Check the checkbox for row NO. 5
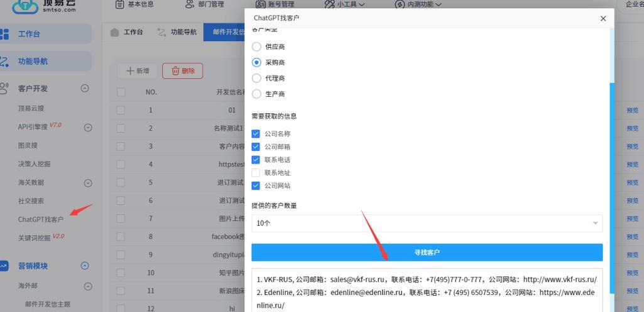The height and width of the screenshot is (312, 644). 121,182
